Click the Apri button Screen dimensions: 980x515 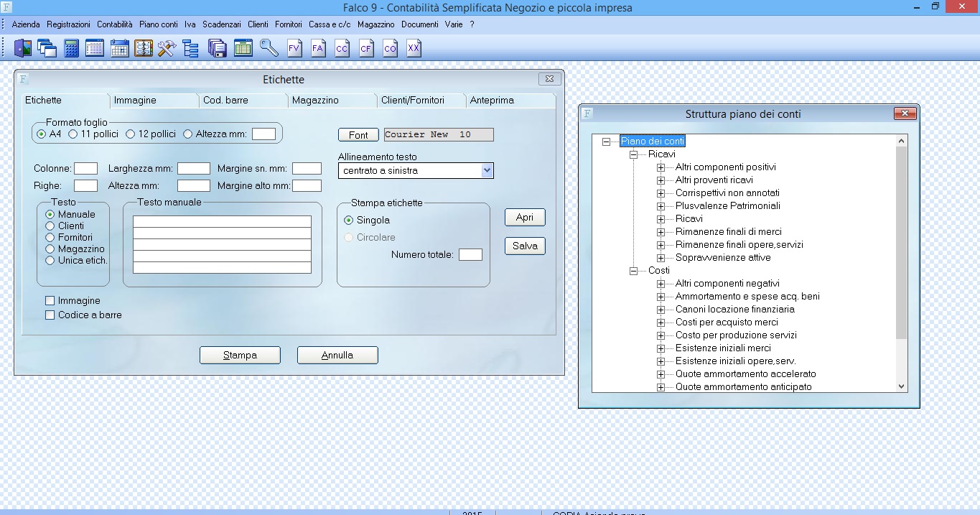[x=525, y=218]
